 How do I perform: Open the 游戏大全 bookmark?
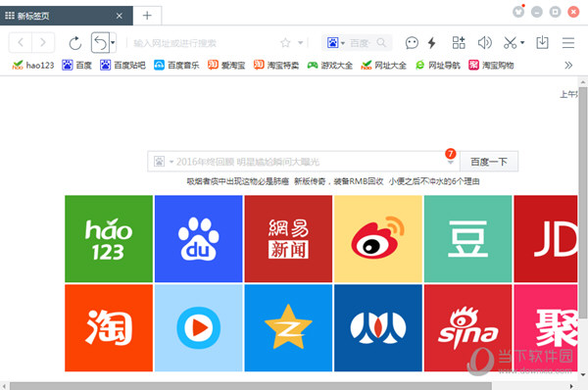point(330,66)
